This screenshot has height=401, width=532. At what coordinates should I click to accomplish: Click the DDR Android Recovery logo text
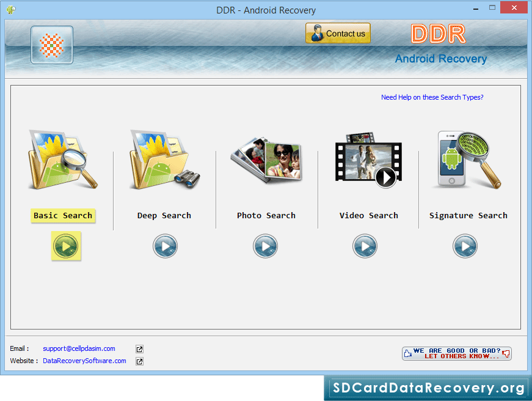coord(441,44)
